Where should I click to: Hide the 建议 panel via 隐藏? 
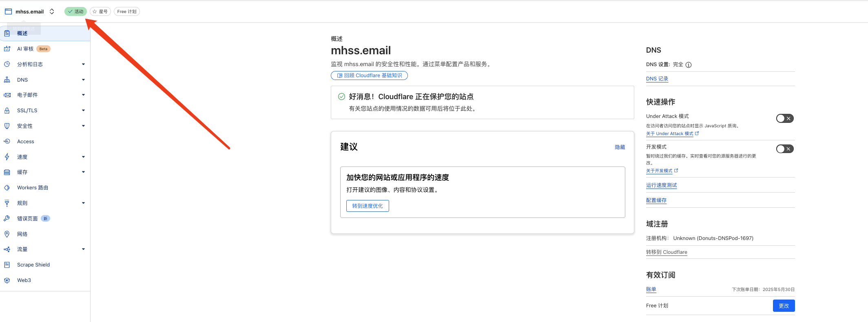pyautogui.click(x=620, y=147)
